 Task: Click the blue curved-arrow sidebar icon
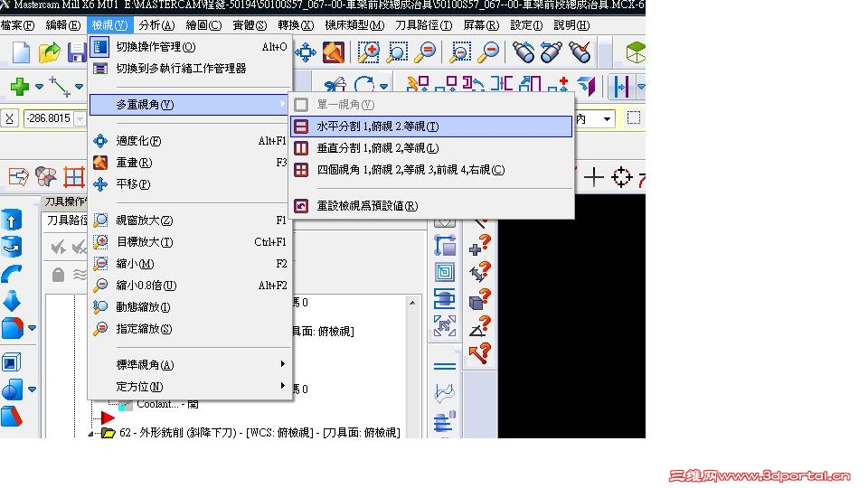[x=12, y=274]
